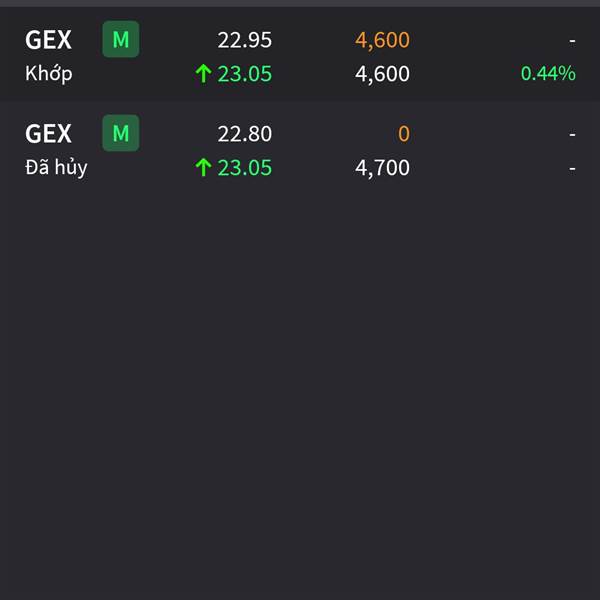The image size is (600, 600).
Task: Tap the market price 23.05 in the Khớp row
Action: [245, 74]
